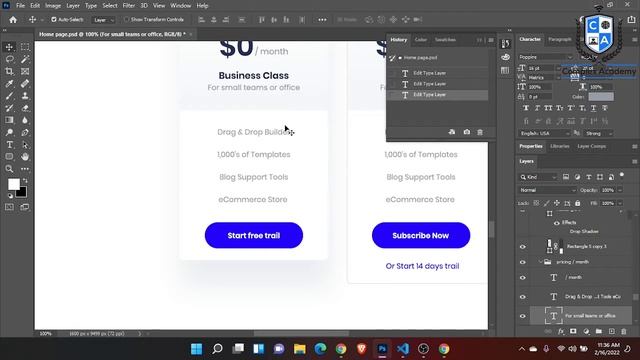Screen dimensions: 640x360
Task: Switch to the Libraries tab
Action: [560, 146]
